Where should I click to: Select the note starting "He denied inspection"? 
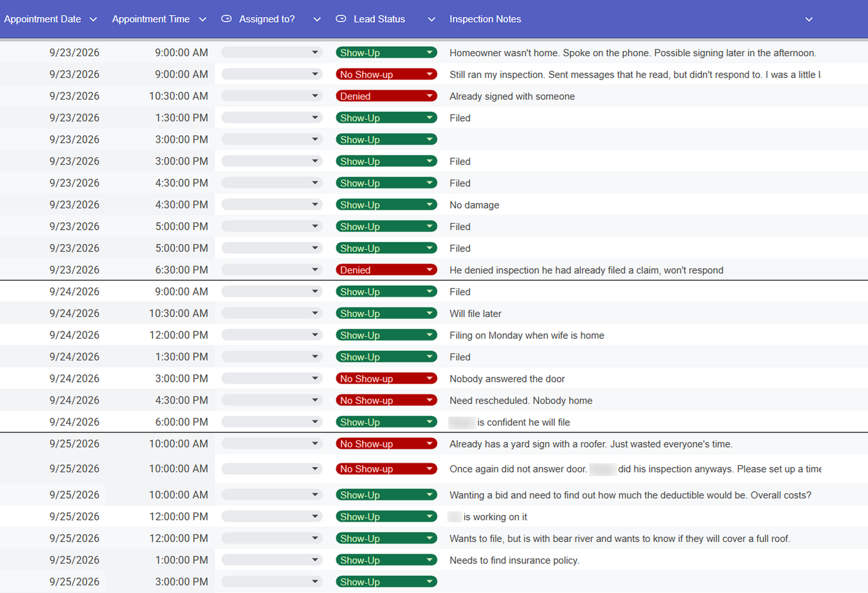(x=586, y=270)
